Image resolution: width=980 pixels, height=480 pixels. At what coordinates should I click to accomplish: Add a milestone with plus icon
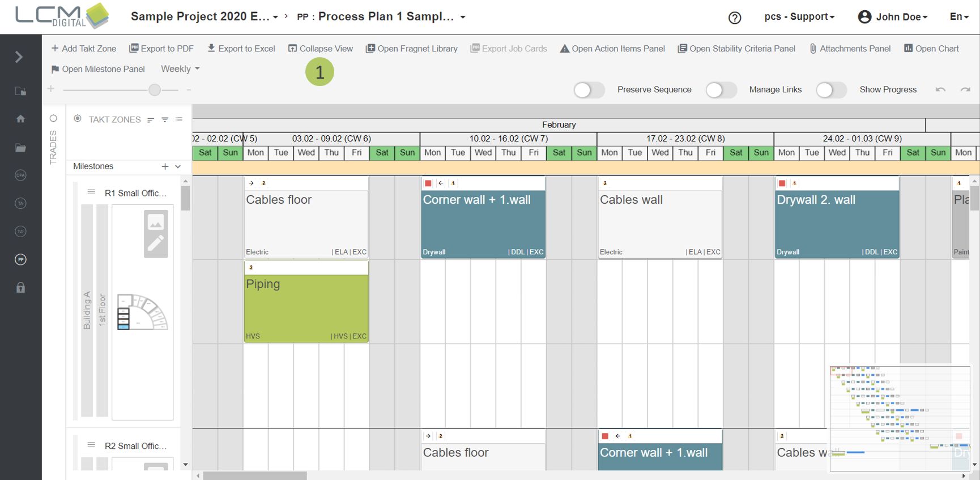[165, 166]
